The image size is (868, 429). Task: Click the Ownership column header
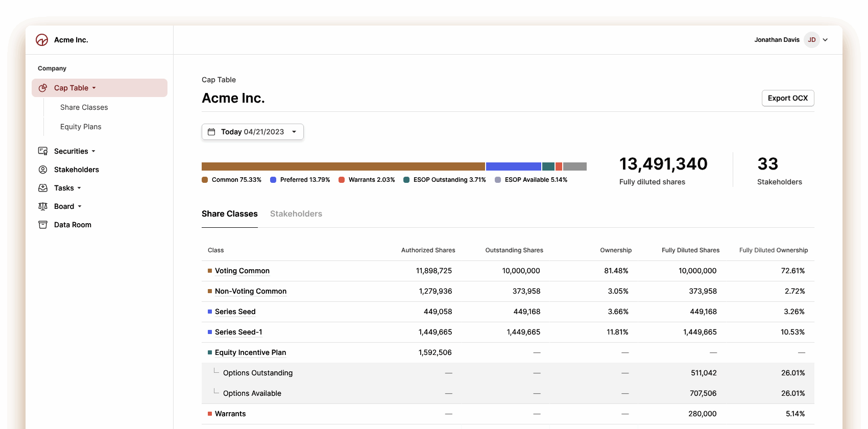click(x=616, y=250)
